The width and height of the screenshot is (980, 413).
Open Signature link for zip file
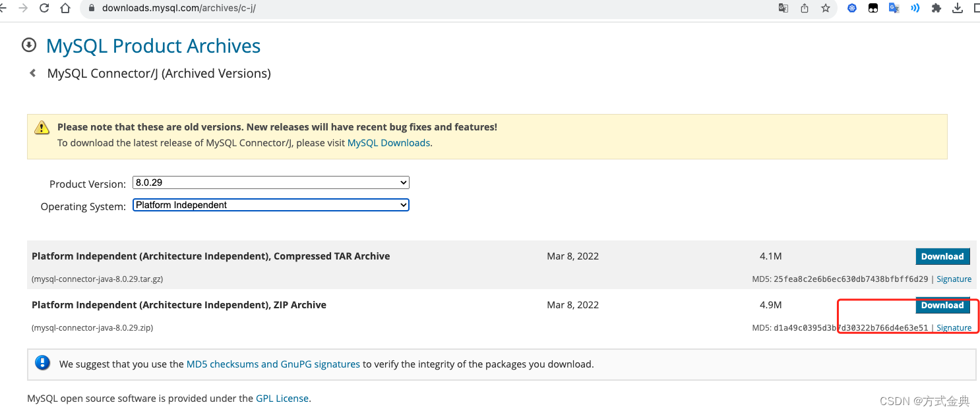[x=954, y=328]
